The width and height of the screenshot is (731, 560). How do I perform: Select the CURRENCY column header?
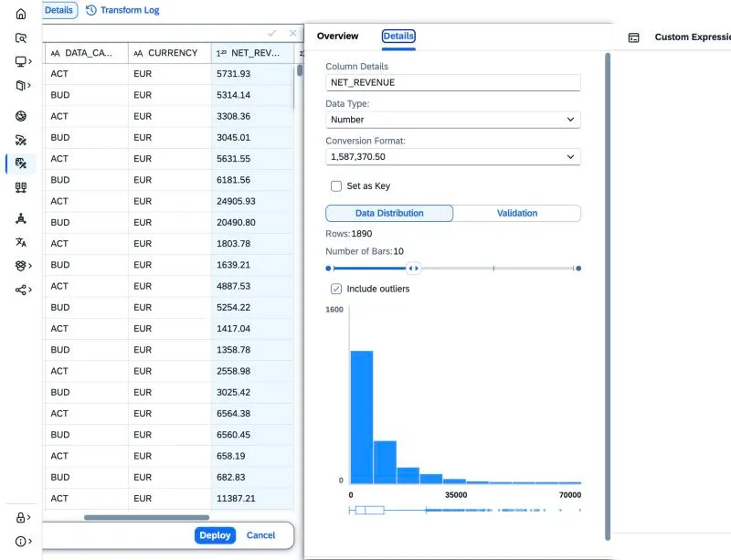tap(169, 53)
